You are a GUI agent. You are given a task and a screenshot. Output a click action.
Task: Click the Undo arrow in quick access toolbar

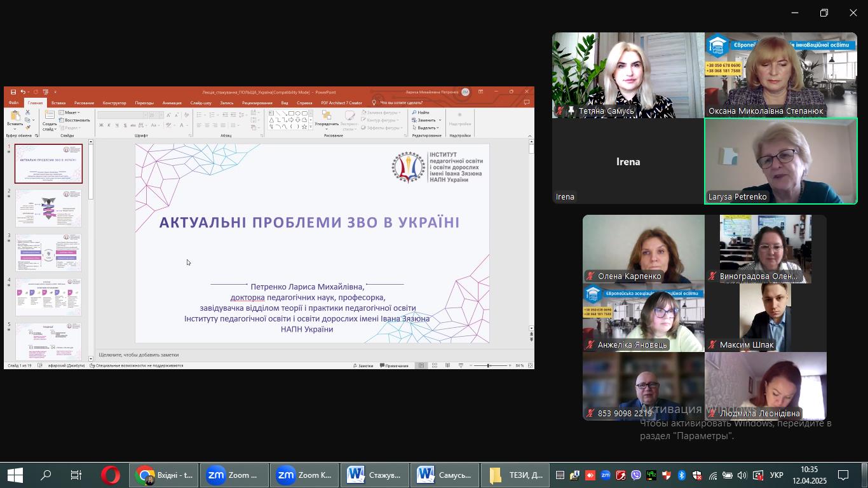coord(23,92)
